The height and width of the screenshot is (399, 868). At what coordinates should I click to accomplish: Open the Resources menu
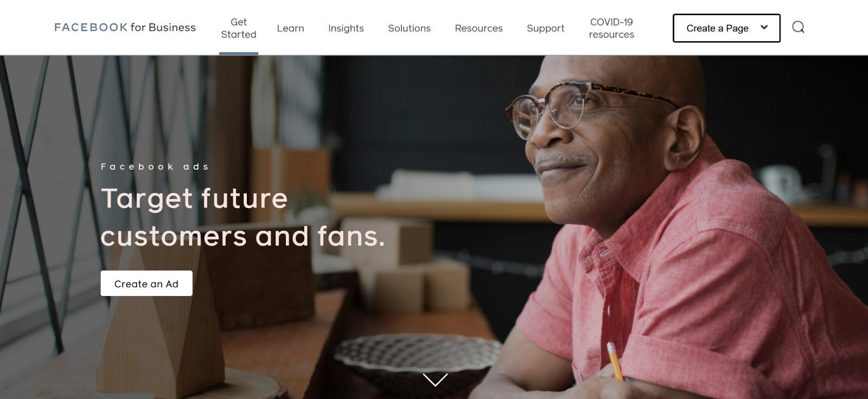pos(478,28)
